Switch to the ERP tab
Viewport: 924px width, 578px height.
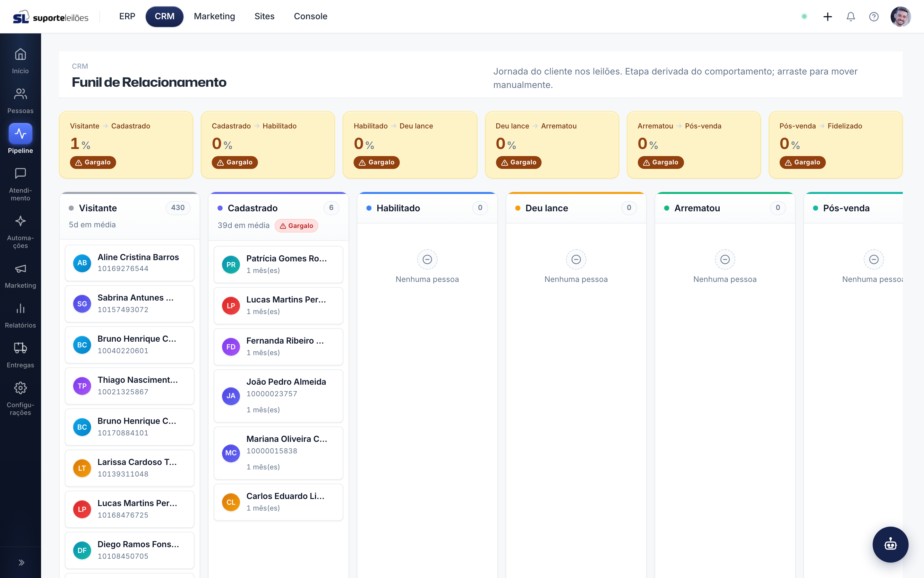click(127, 16)
